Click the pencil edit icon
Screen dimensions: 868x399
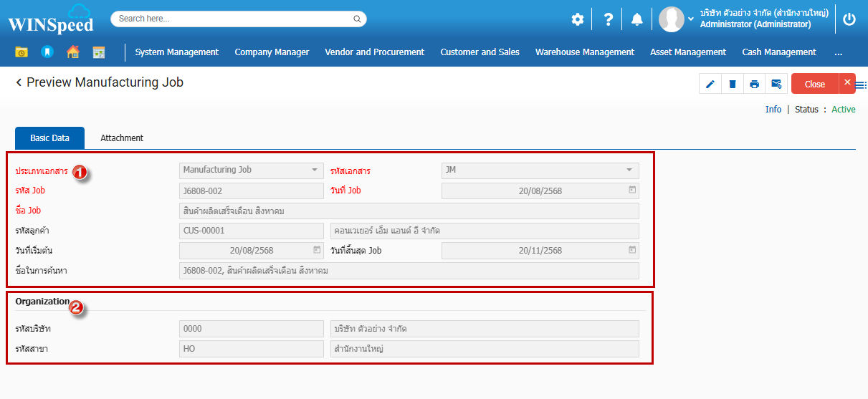tap(710, 84)
